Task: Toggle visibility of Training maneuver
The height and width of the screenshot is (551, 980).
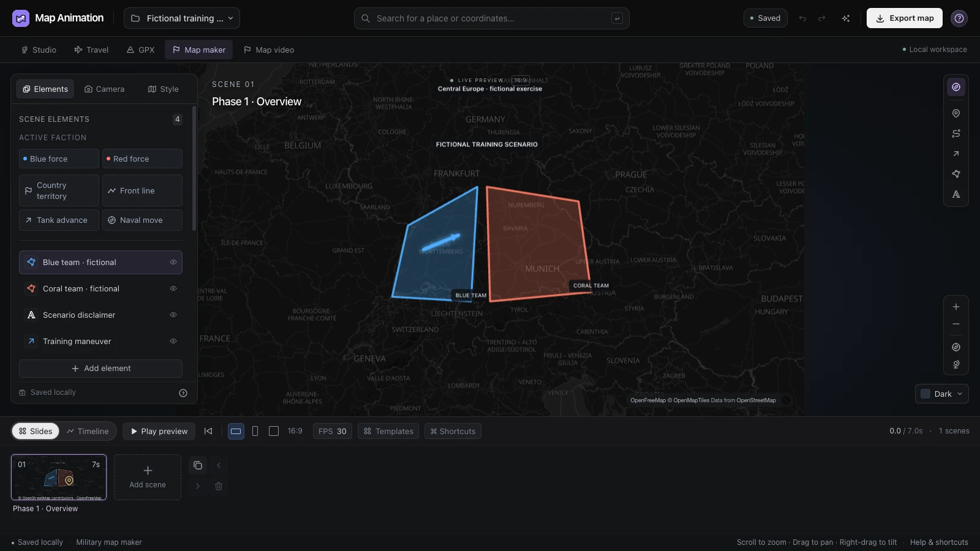Action: pos(173,341)
